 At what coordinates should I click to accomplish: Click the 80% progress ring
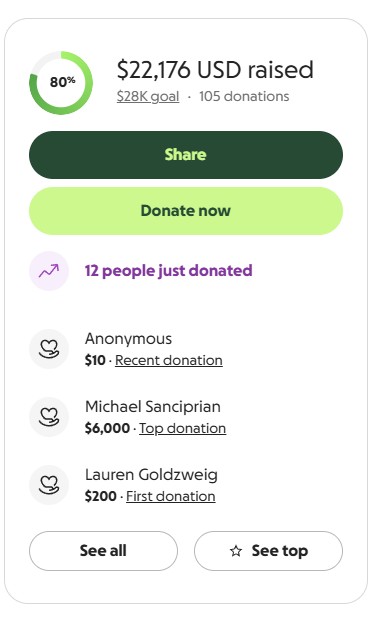(61, 83)
